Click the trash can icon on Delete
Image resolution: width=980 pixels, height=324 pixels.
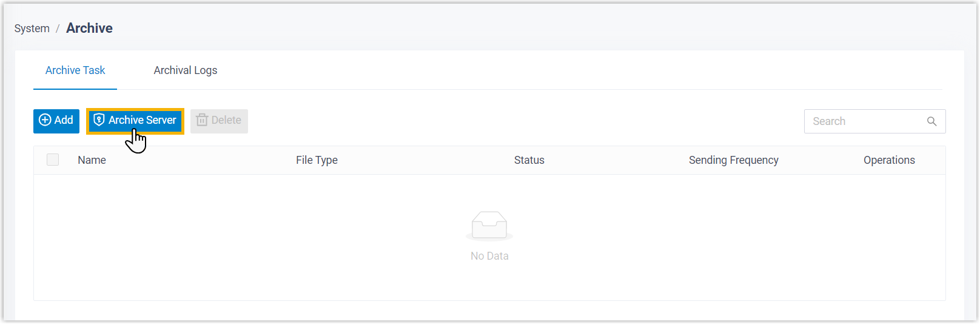coord(202,120)
